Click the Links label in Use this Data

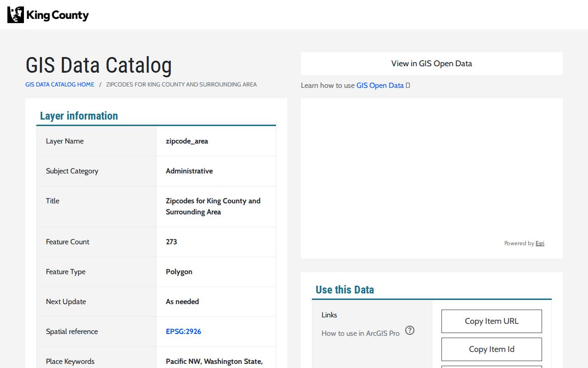[x=329, y=315]
